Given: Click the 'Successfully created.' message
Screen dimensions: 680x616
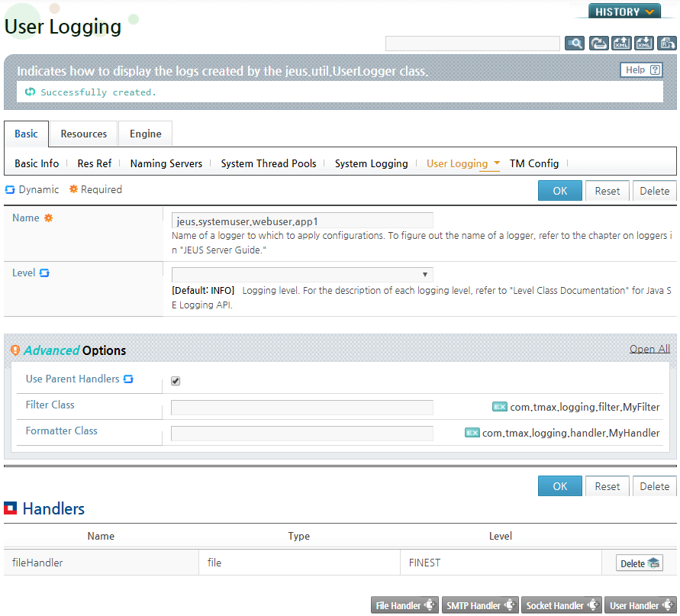Looking at the screenshot, I should click(98, 92).
